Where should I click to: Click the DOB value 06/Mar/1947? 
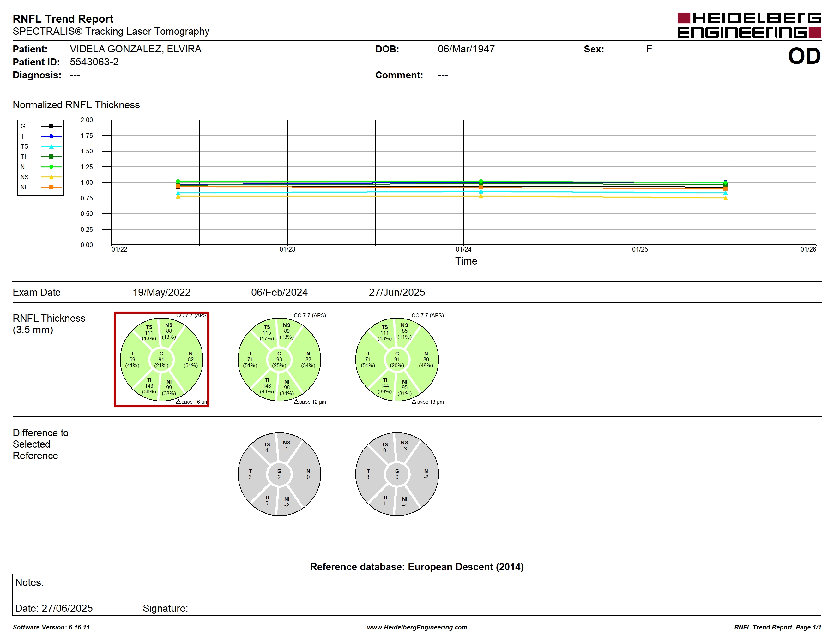pos(466,49)
